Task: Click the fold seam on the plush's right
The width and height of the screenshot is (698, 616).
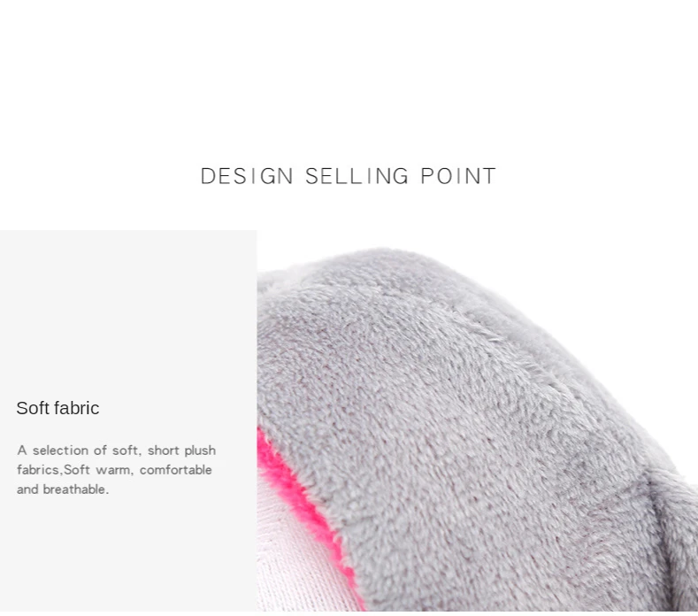Action: coord(663,526)
